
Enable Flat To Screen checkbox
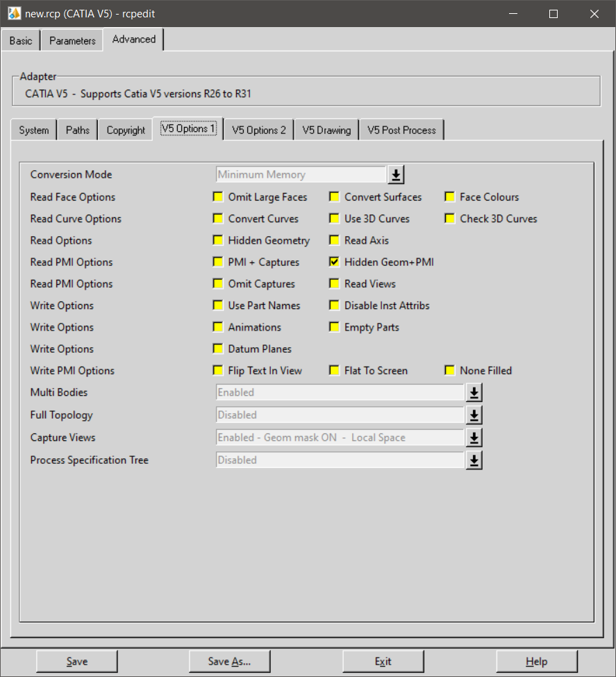point(334,371)
